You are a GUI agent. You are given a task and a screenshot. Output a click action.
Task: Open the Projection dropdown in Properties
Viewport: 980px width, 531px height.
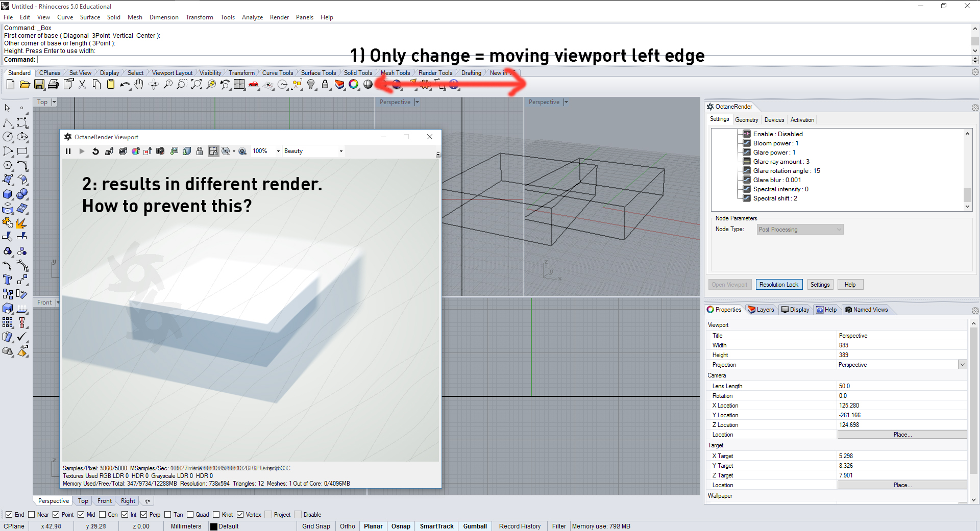point(962,365)
